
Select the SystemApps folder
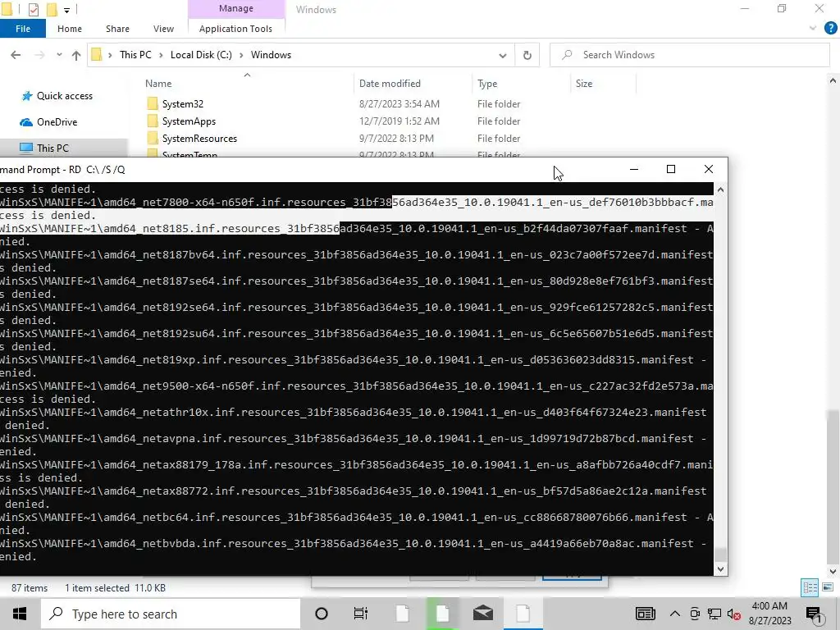pos(189,121)
